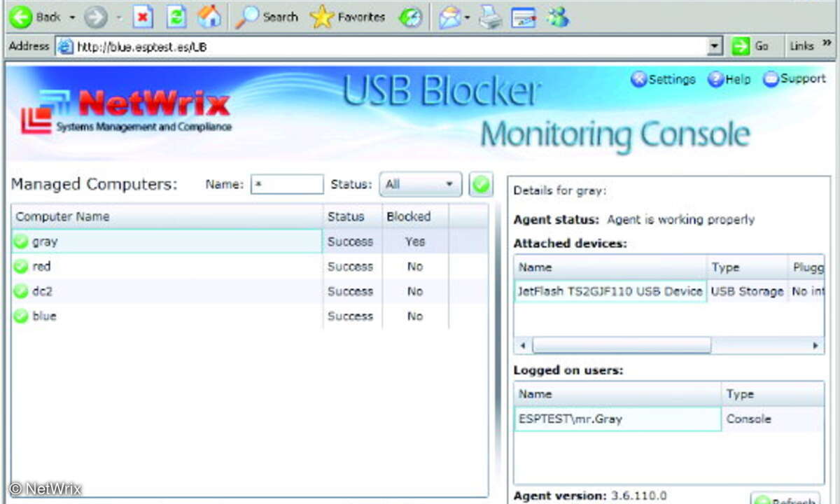840x504 pixels.
Task: Select the red computer row
Action: coord(250,267)
